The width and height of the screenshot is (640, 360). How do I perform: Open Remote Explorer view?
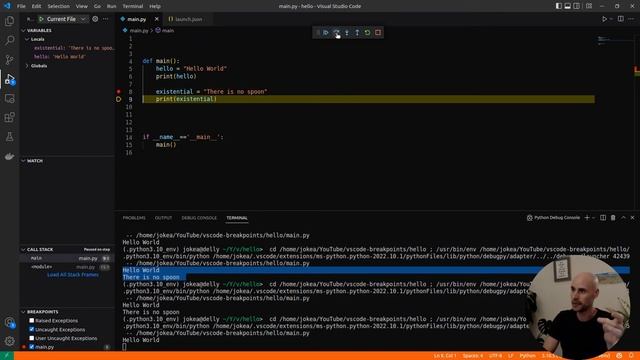9,98
